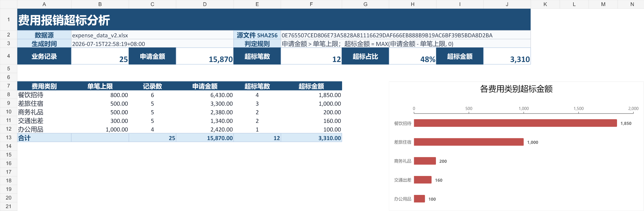The height and width of the screenshot is (211, 644).
Task: Select row 21 header
Action: [9, 206]
